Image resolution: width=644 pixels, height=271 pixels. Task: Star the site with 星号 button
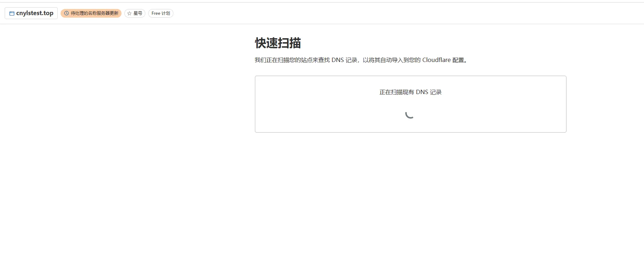pos(135,13)
